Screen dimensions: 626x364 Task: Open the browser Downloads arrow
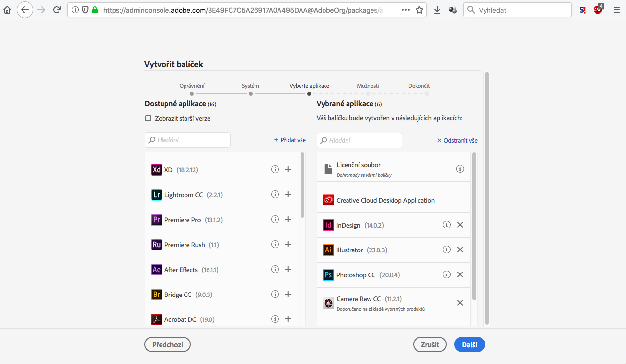point(437,10)
